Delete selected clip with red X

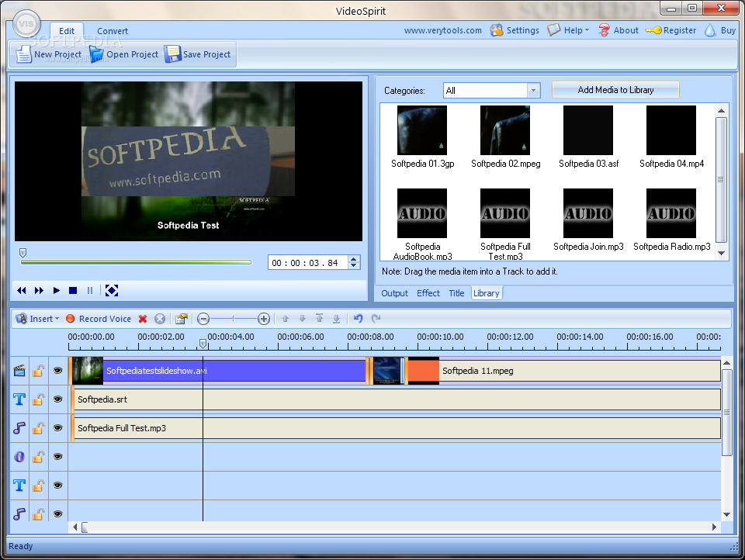[143, 319]
